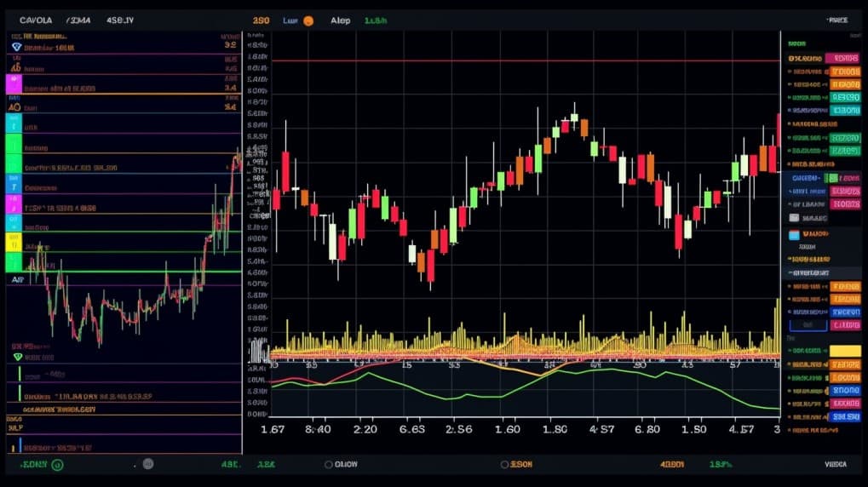Screen dimensions: 868x487
Task: Select the cyan tile just above the yellow tile
Action: click(x=14, y=223)
